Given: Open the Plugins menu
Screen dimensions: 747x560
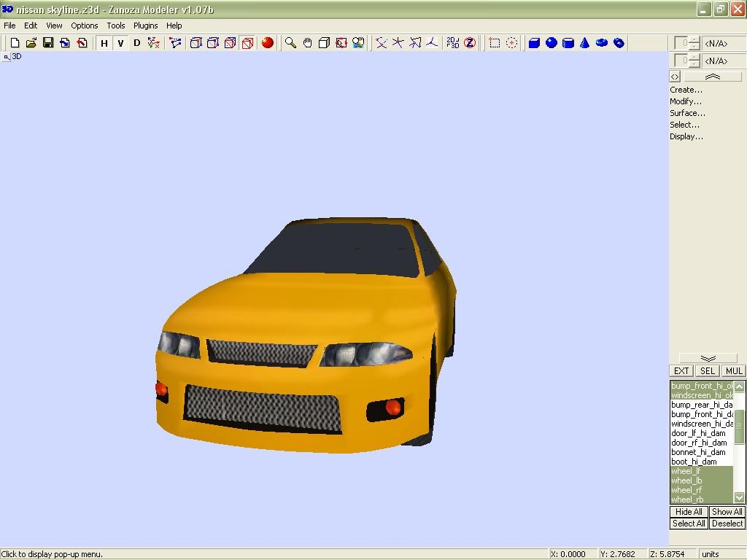Looking at the screenshot, I should pyautogui.click(x=145, y=26).
